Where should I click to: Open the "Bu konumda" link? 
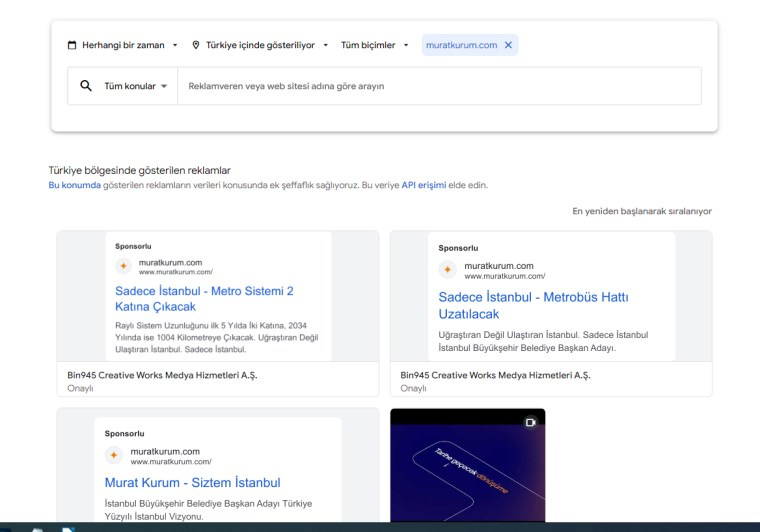74,185
